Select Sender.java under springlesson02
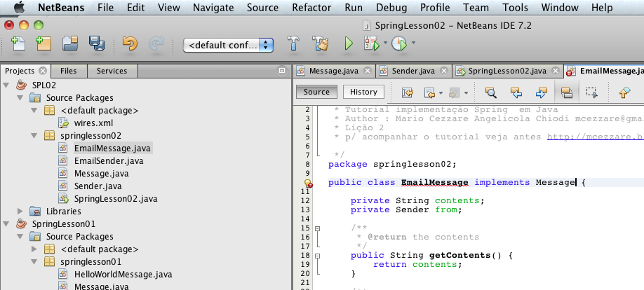The height and width of the screenshot is (290, 644). [x=98, y=186]
